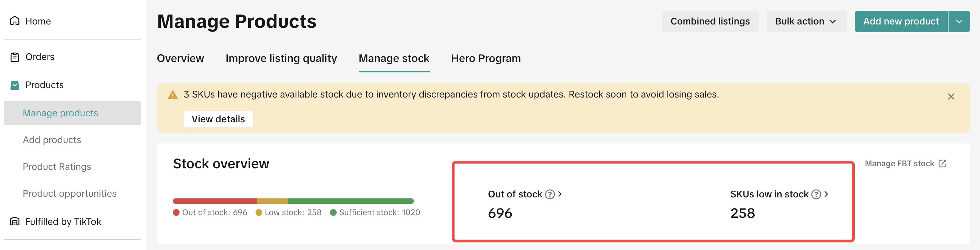Click the Home icon in sidebar
The image size is (980, 250).
(15, 21)
